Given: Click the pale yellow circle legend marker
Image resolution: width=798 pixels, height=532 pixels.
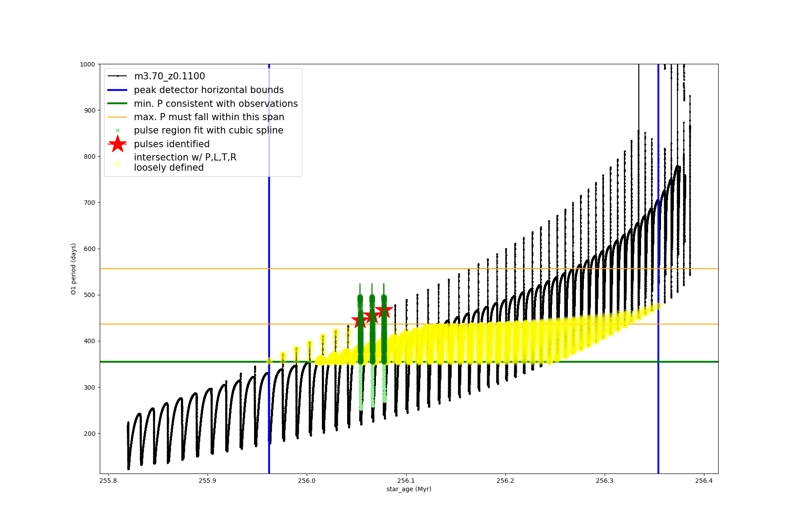Looking at the screenshot, I should (117, 164).
